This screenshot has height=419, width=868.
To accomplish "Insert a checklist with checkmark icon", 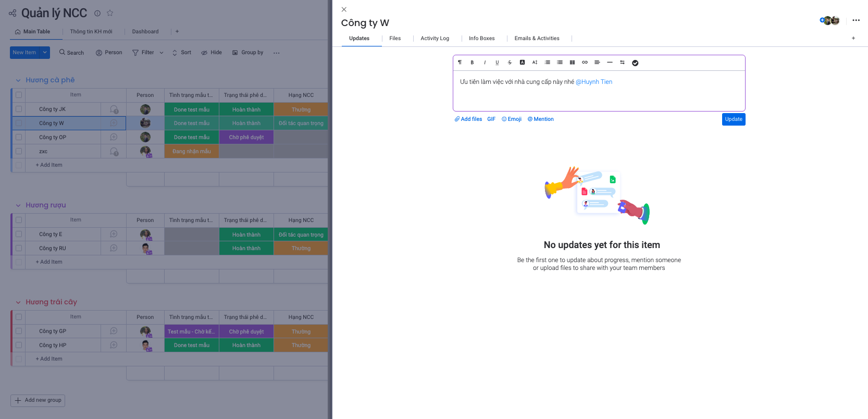I will [x=635, y=63].
